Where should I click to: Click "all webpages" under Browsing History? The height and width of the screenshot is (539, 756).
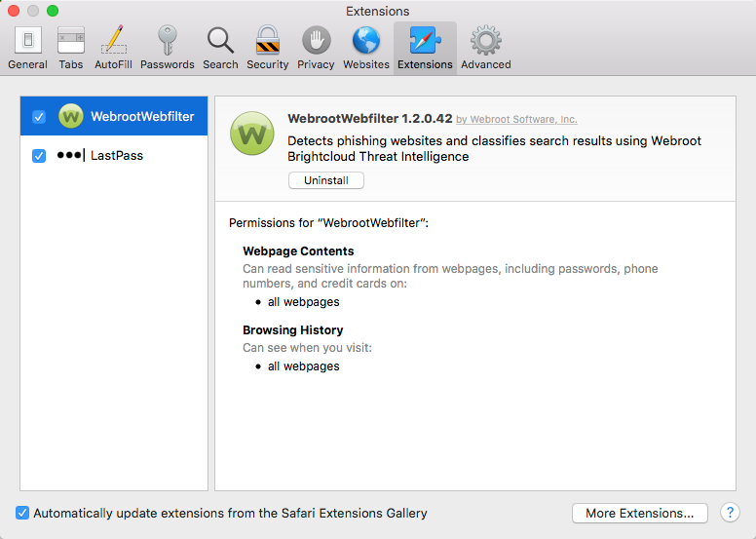[303, 366]
